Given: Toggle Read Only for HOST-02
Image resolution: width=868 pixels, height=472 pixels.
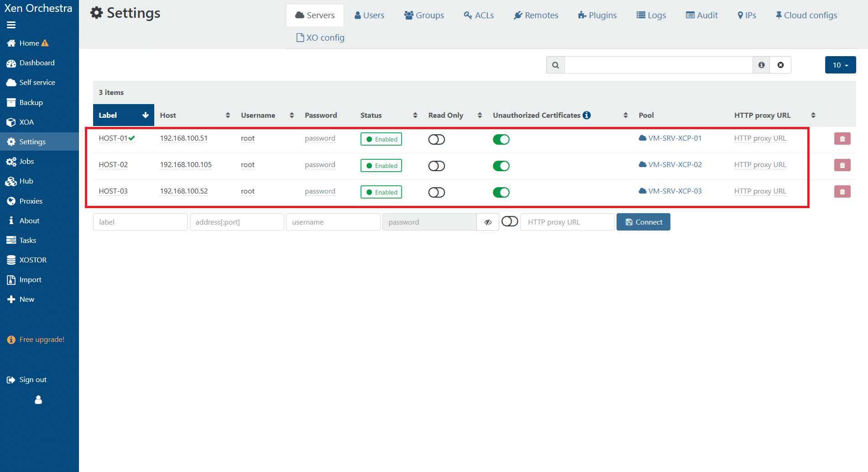Looking at the screenshot, I should coord(436,166).
